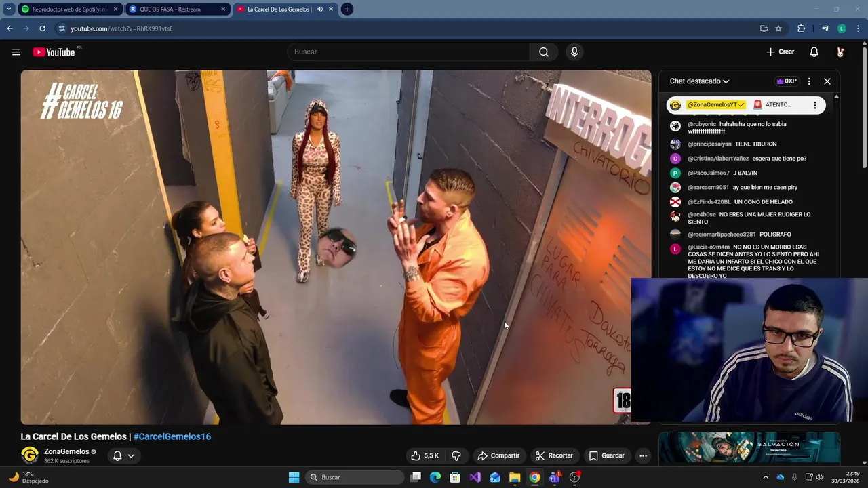
Task: Close the Restream tab
Action: [223, 9]
